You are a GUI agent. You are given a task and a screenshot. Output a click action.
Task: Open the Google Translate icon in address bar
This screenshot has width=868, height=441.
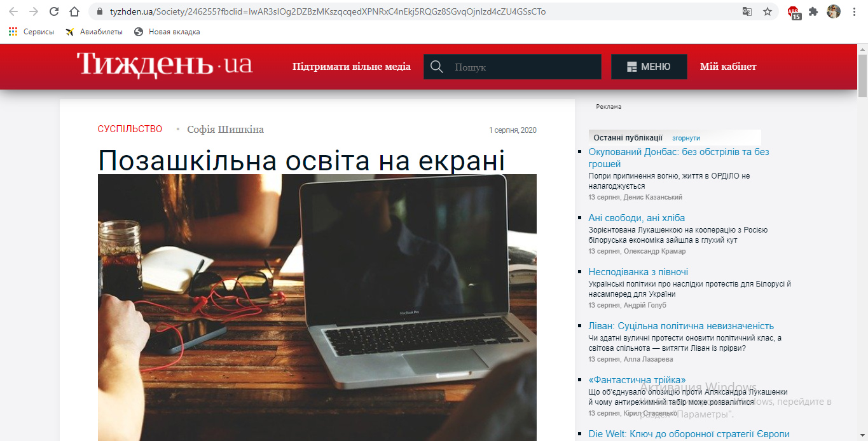pyautogui.click(x=747, y=11)
